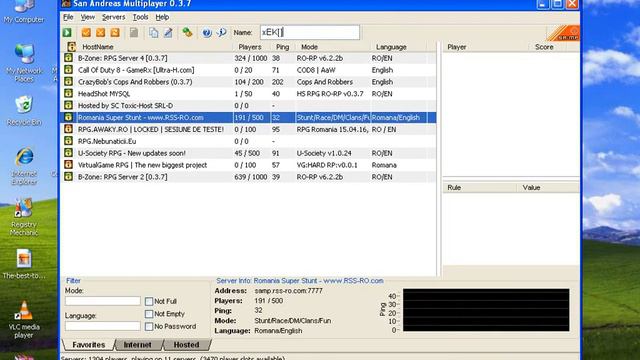Select U-Society RPG - New updates soon! server
The image size is (640, 360).
(x=248, y=153)
